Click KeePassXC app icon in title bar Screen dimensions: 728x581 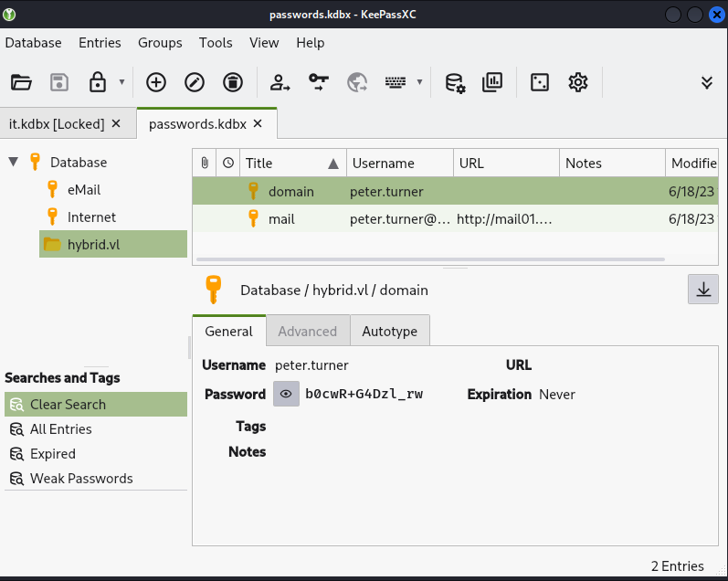tap(9, 15)
